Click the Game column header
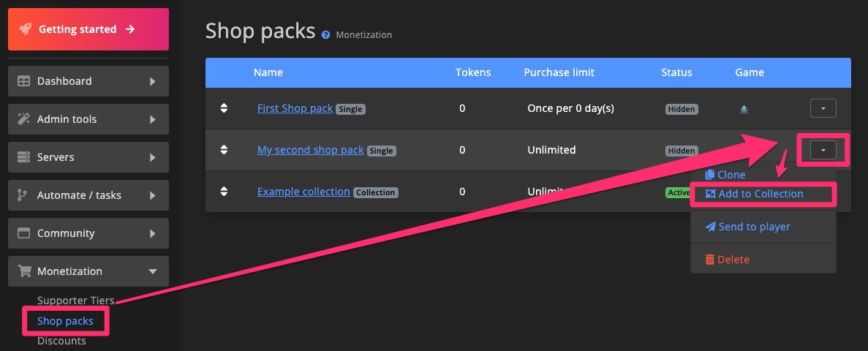Screen dimensions: 868x351 click(x=750, y=72)
